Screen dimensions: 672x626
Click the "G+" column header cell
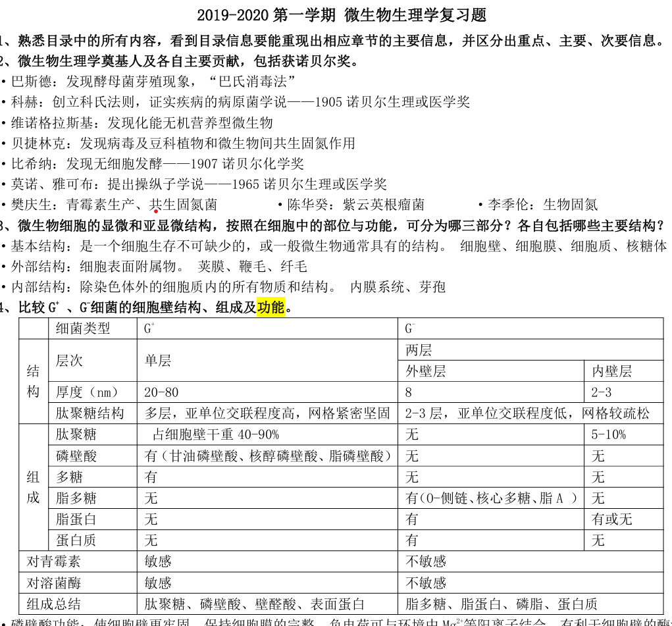pos(150,328)
